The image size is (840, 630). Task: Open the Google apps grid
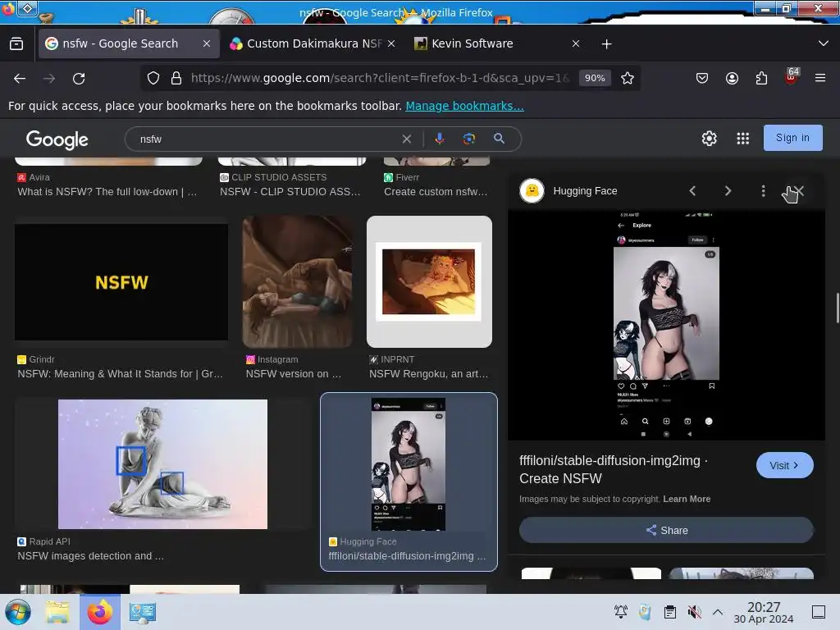743,139
